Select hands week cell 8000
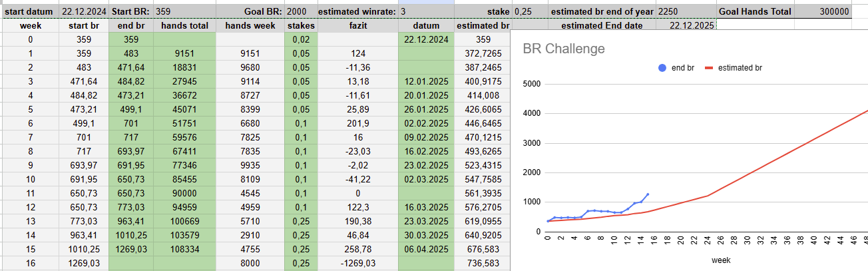Screen dimensions: 868x271 [x=250, y=263]
